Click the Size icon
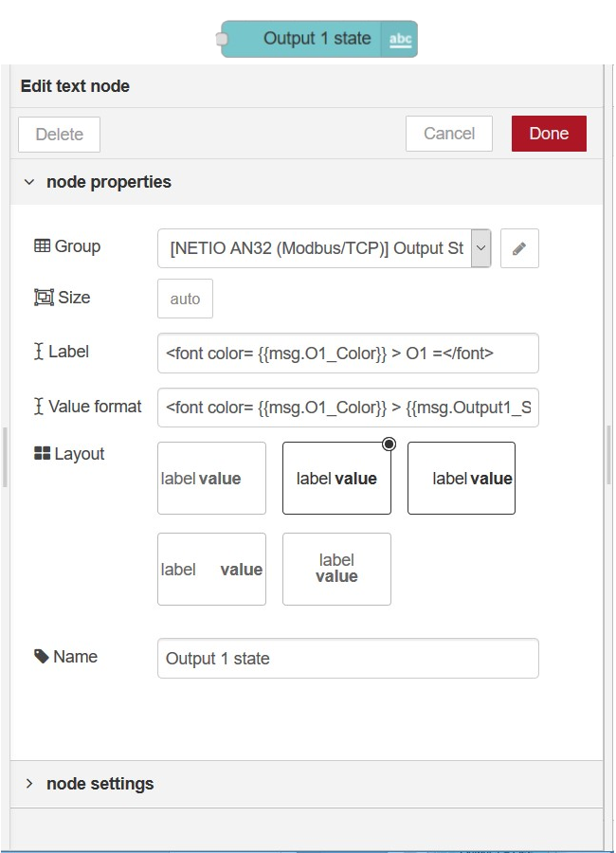Viewport: 616px width, 853px height. tap(44, 298)
